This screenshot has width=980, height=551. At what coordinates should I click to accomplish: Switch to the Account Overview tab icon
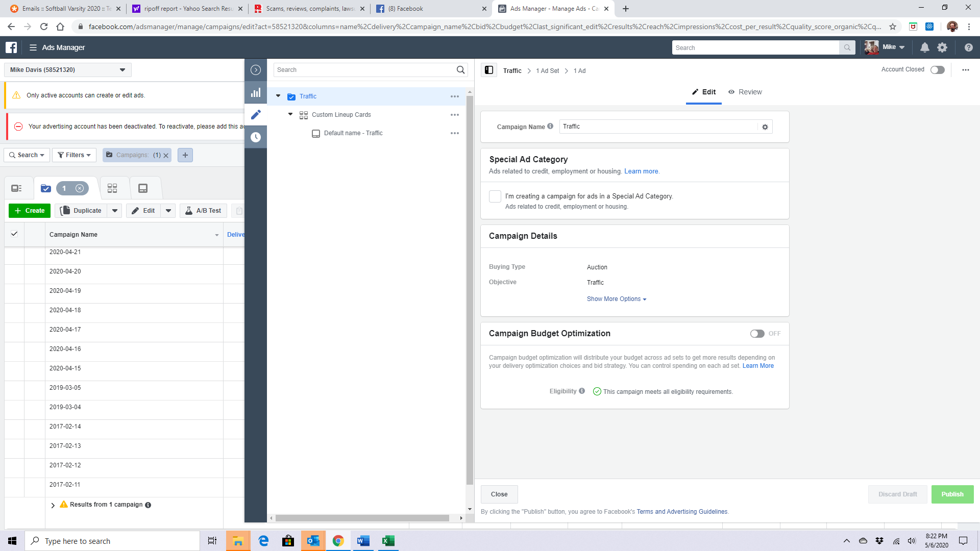pos(17,188)
